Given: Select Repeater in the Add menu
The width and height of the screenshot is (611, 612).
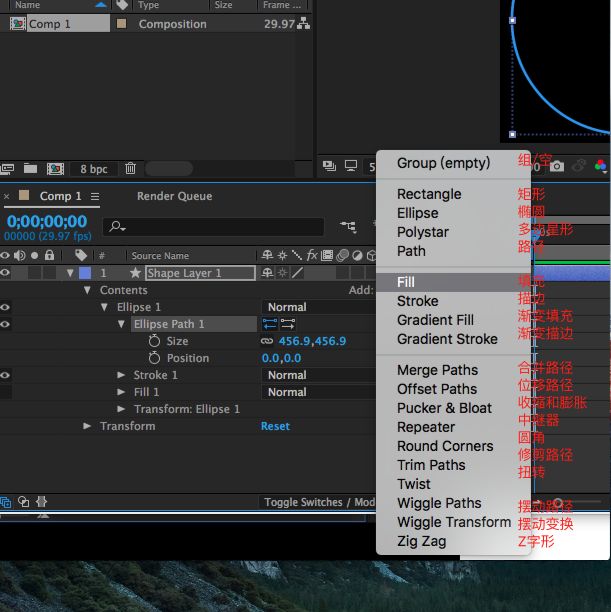Looking at the screenshot, I should click(x=454, y=427).
